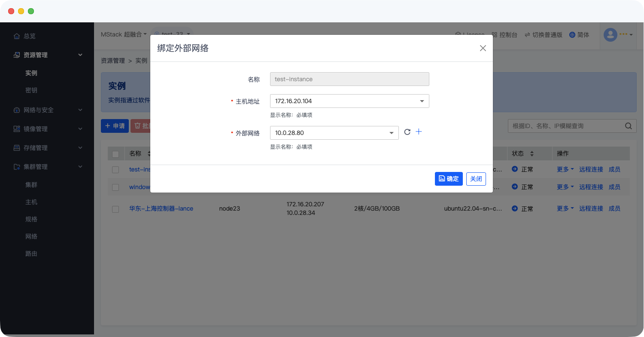Close the bind external network dialog

tap(483, 48)
